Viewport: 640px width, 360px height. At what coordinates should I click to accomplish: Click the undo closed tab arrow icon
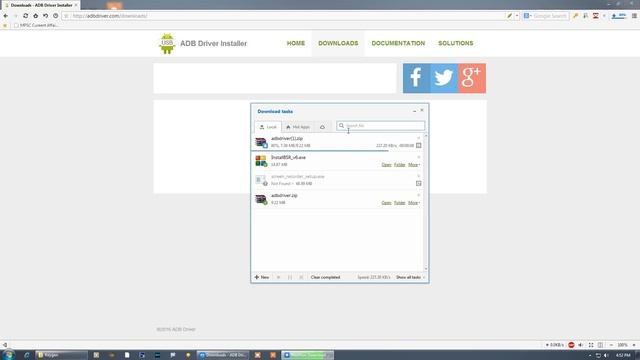pos(45,16)
